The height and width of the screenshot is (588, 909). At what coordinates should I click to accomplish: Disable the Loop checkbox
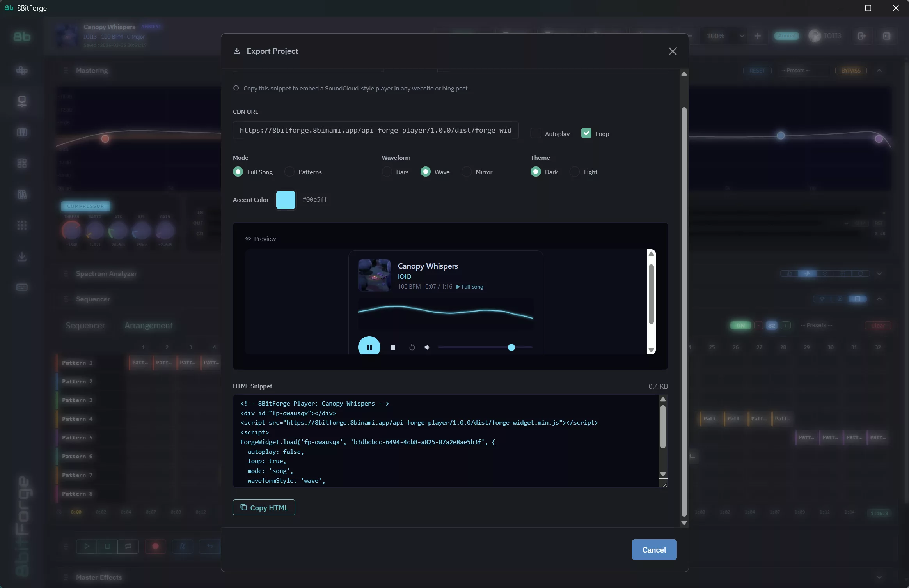click(x=586, y=133)
